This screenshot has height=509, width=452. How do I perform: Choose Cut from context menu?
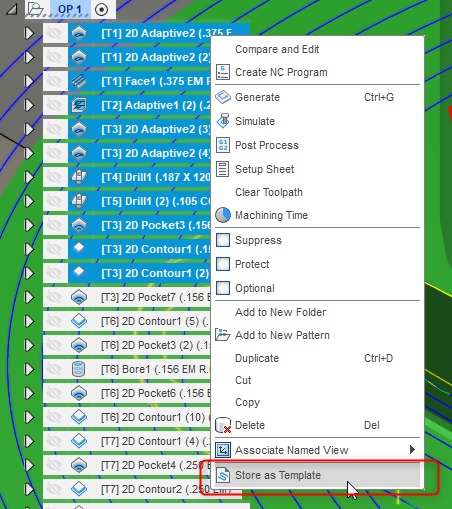pyautogui.click(x=243, y=380)
